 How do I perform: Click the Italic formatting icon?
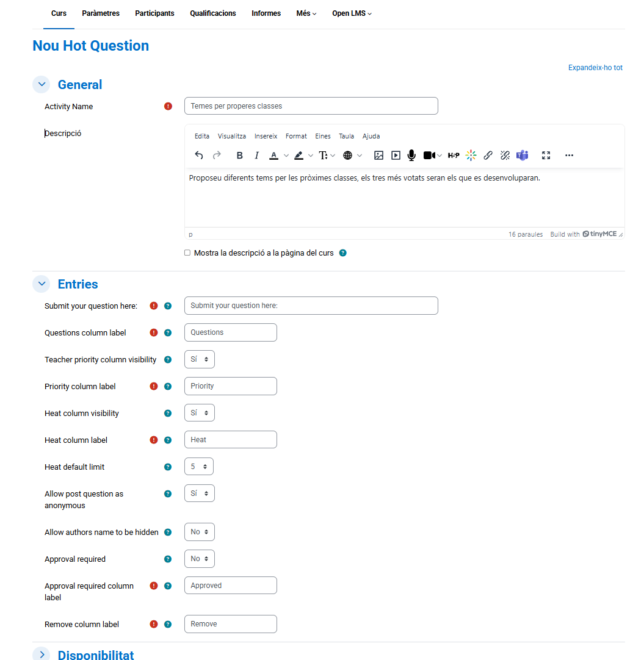click(257, 156)
